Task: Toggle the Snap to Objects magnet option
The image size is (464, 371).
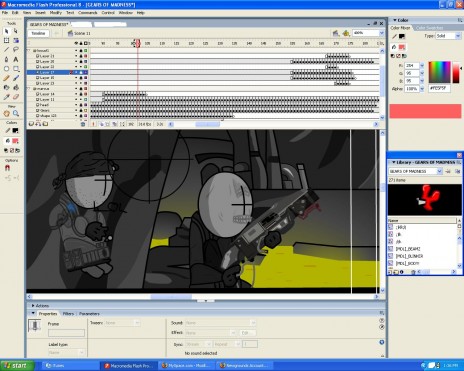Action: 7,168
